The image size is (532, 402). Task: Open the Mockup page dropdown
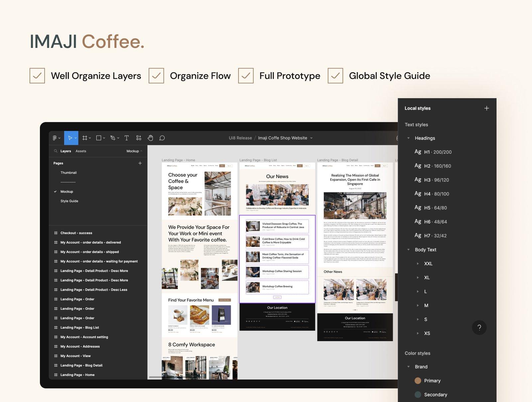click(134, 151)
